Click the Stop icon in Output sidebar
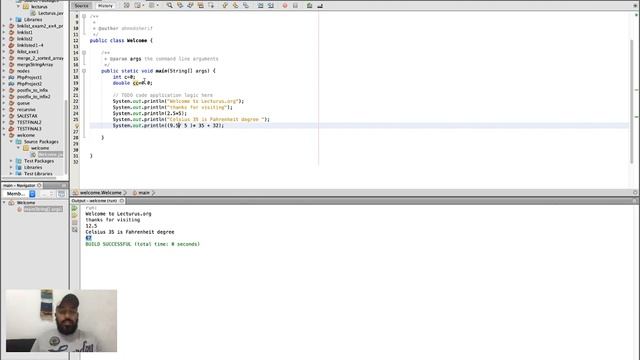640x360 pixels. (x=75, y=222)
